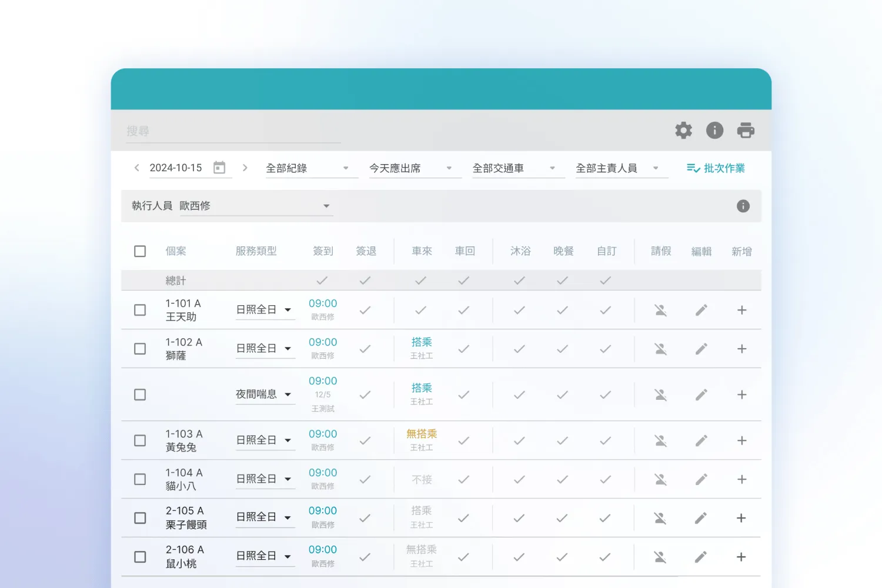Add a new entry for 栗子饅頭

(x=741, y=518)
